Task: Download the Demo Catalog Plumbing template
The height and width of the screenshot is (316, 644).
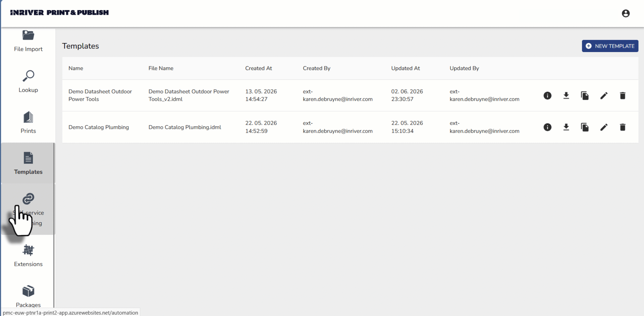Action: (x=566, y=127)
